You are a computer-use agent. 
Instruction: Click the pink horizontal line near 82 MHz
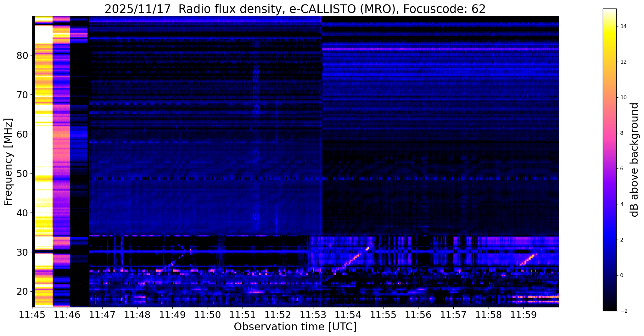coord(440,49)
